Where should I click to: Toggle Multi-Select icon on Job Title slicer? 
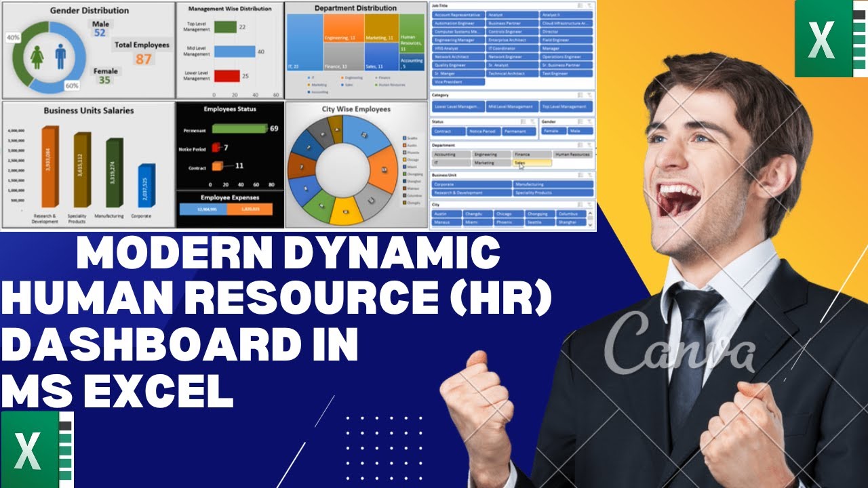580,5
